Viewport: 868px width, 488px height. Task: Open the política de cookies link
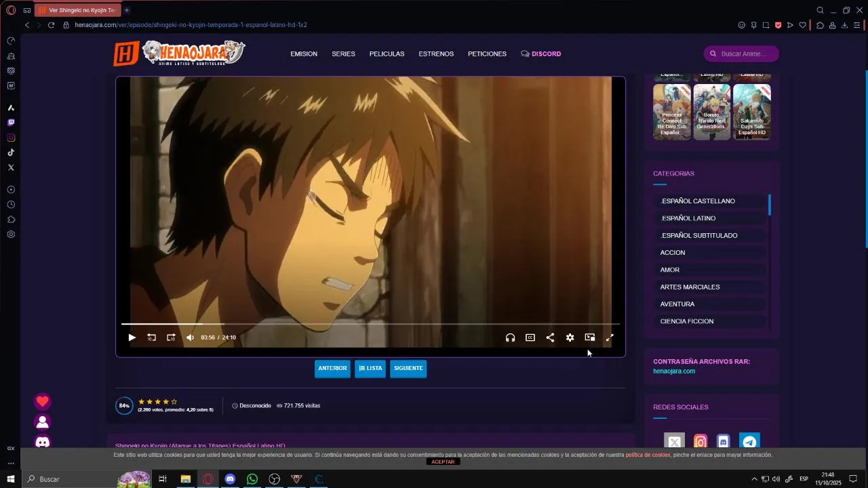pyautogui.click(x=648, y=455)
